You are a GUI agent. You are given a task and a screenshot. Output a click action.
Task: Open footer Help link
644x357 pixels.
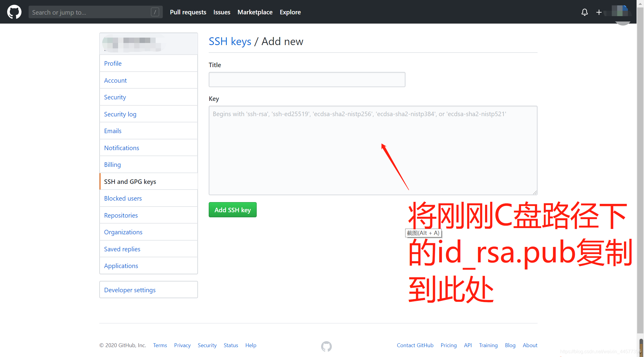[251, 345]
